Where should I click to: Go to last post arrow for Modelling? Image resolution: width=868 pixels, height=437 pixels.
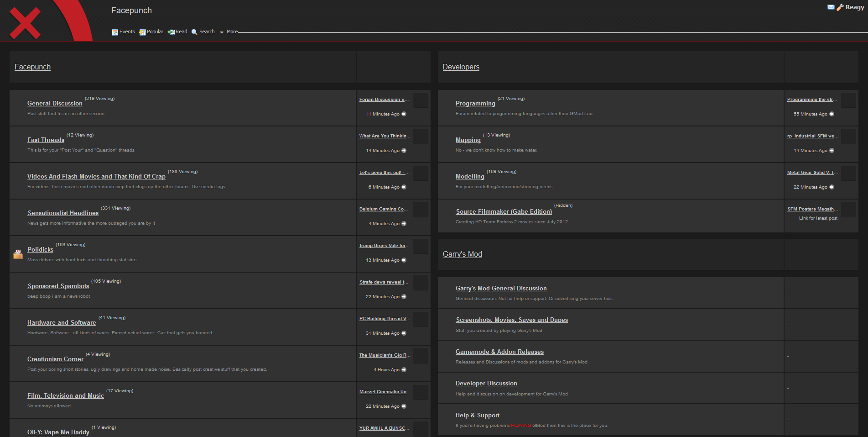pyautogui.click(x=832, y=187)
